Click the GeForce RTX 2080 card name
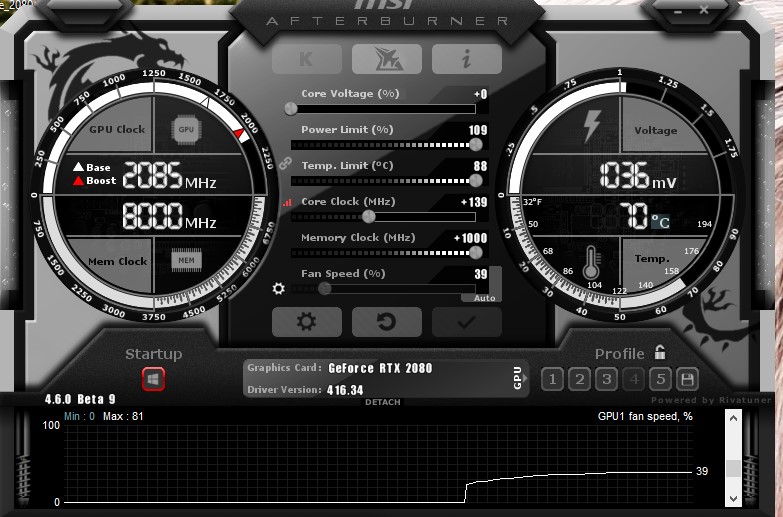 380,368
